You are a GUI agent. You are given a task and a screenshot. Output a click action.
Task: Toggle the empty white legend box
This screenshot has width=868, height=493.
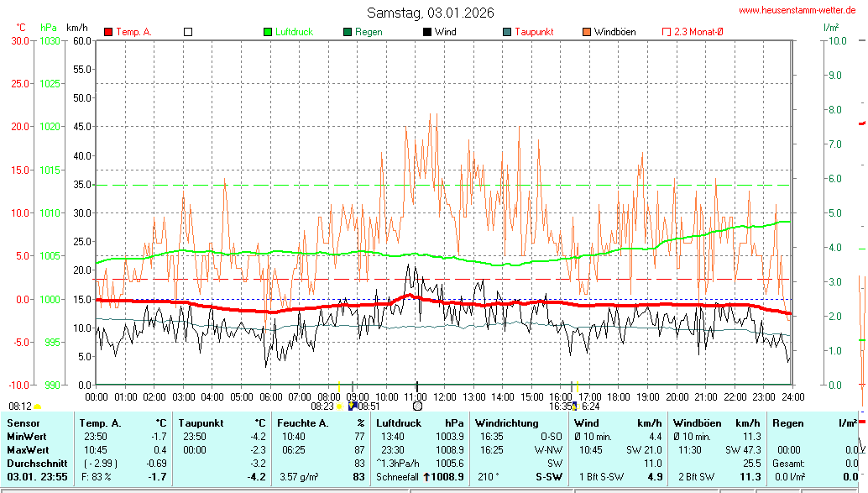coord(188,32)
